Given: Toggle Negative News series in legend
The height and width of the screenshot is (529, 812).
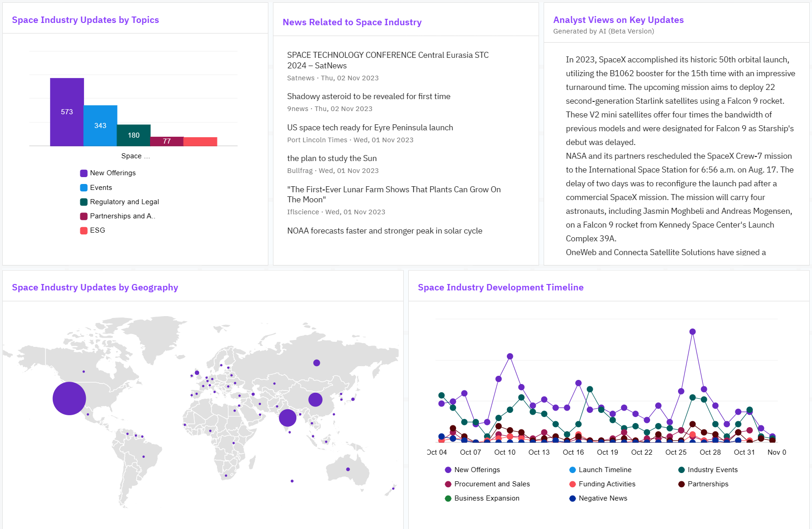Looking at the screenshot, I should click(598, 498).
